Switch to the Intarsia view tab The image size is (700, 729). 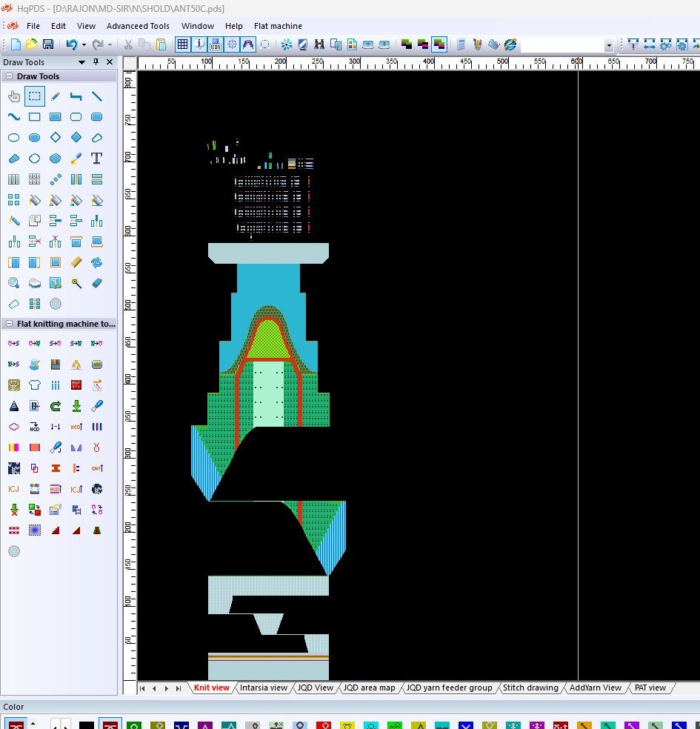click(x=263, y=688)
